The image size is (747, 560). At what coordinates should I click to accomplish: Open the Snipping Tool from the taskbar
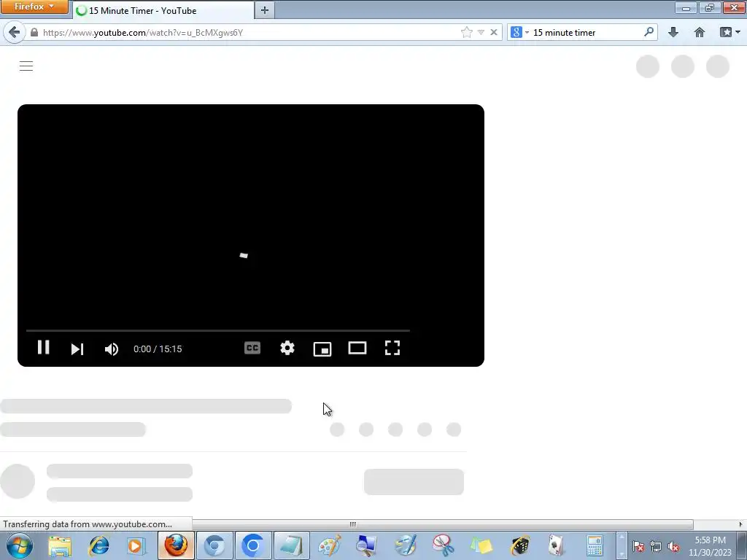tap(444, 545)
